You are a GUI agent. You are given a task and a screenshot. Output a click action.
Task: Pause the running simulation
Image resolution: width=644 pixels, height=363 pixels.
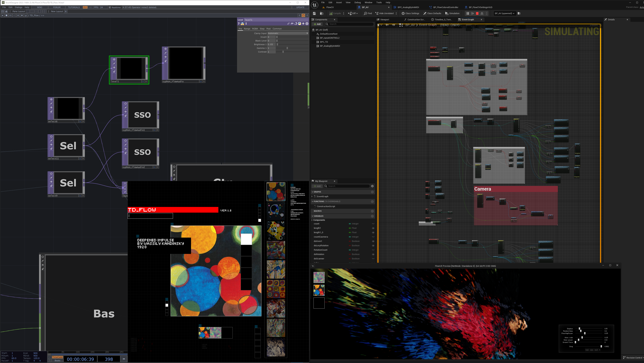point(467,13)
